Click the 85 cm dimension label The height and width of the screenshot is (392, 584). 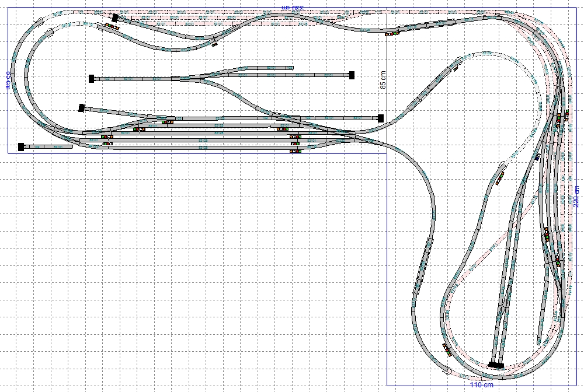click(383, 79)
